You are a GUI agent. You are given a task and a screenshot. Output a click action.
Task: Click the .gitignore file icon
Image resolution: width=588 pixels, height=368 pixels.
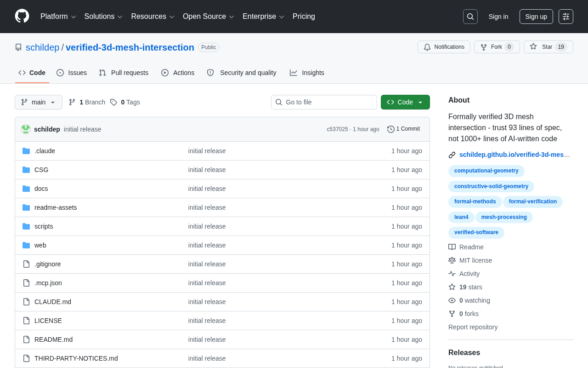26,264
